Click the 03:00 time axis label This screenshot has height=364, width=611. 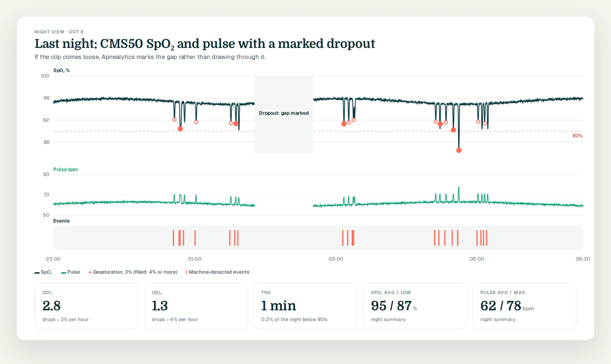pyautogui.click(x=336, y=259)
